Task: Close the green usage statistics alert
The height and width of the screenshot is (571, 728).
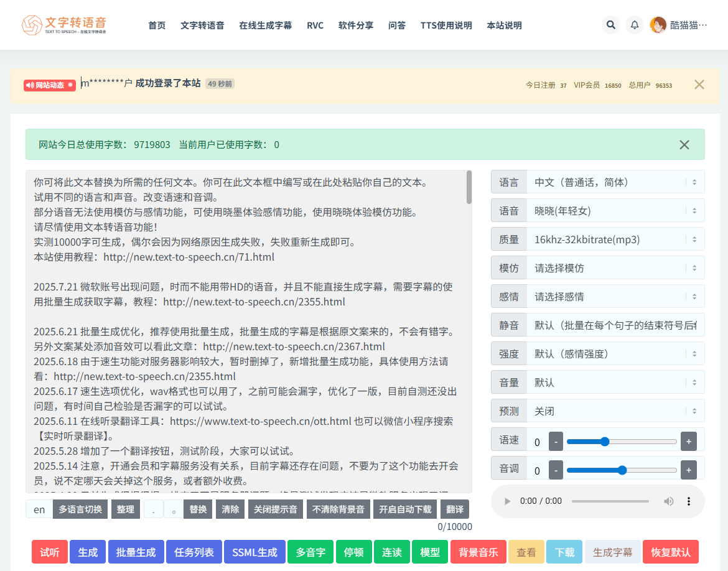Action: (684, 145)
